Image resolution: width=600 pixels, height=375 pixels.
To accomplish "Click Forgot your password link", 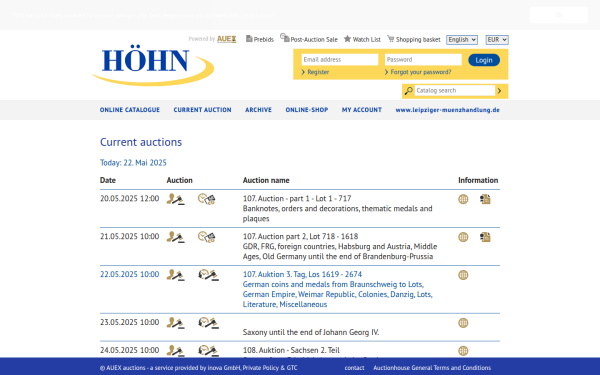I will (421, 72).
